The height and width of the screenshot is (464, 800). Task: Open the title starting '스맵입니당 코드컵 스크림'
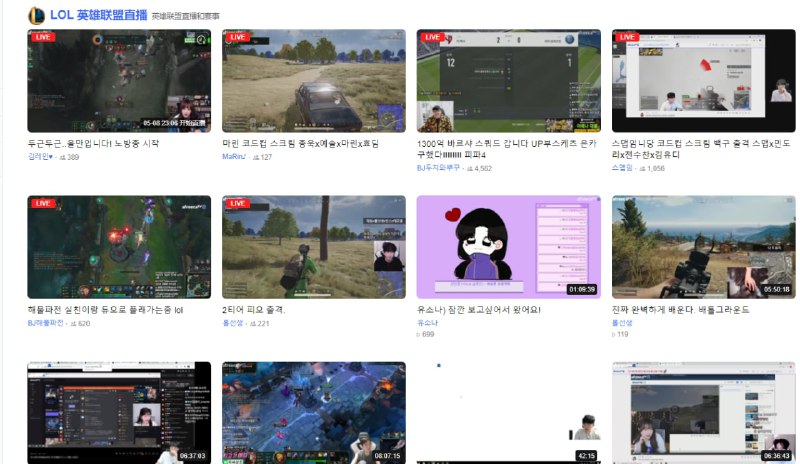point(701,149)
